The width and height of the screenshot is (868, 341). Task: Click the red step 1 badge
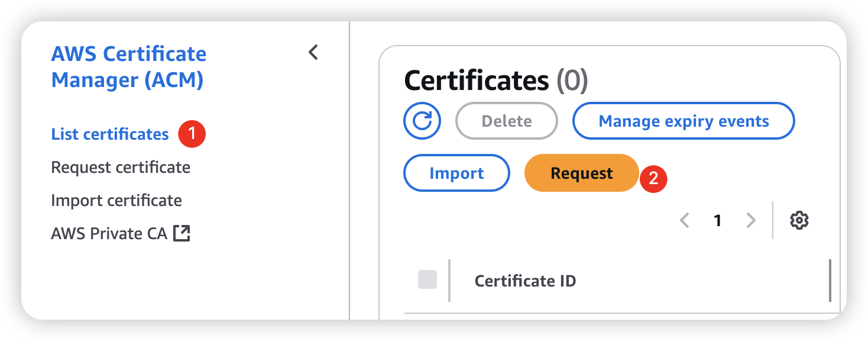point(192,134)
